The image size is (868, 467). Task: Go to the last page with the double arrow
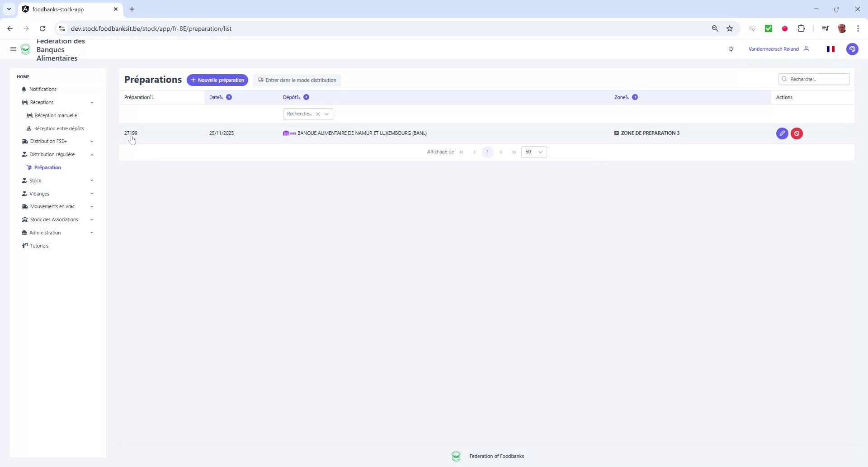click(x=514, y=152)
